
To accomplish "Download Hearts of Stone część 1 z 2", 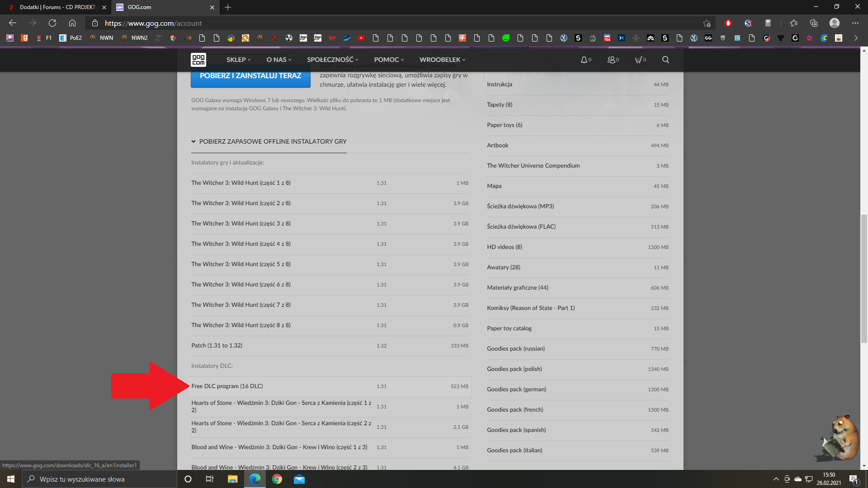I will click(x=330, y=407).
